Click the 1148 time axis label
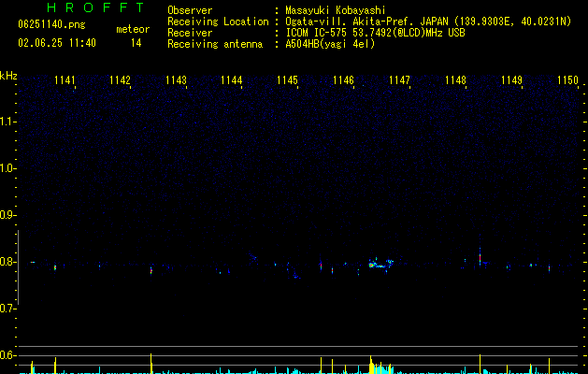Screen dimensions: 588x374 [455, 80]
